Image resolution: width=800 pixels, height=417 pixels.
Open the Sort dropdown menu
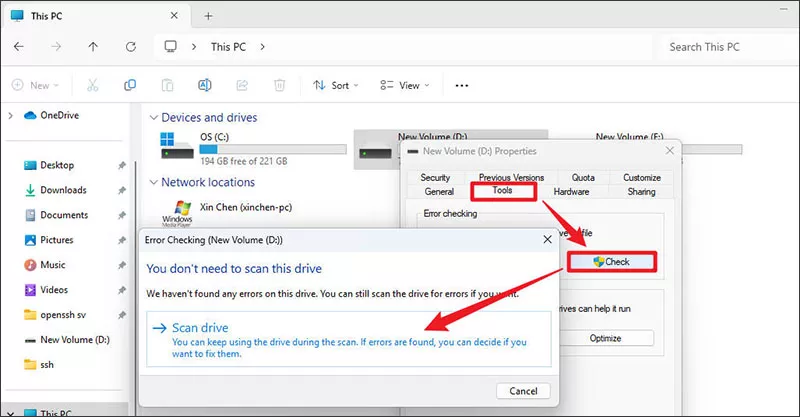coord(336,85)
